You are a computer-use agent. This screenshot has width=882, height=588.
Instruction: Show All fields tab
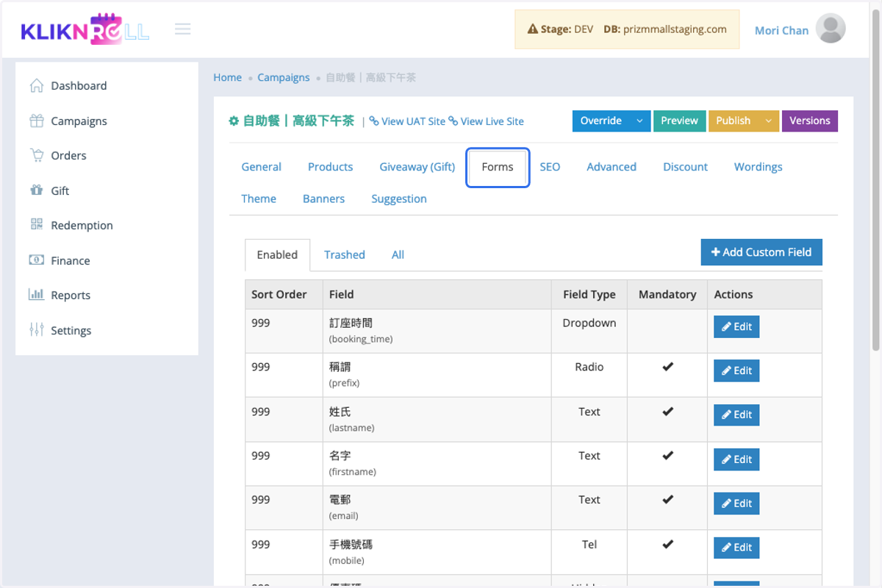click(398, 255)
